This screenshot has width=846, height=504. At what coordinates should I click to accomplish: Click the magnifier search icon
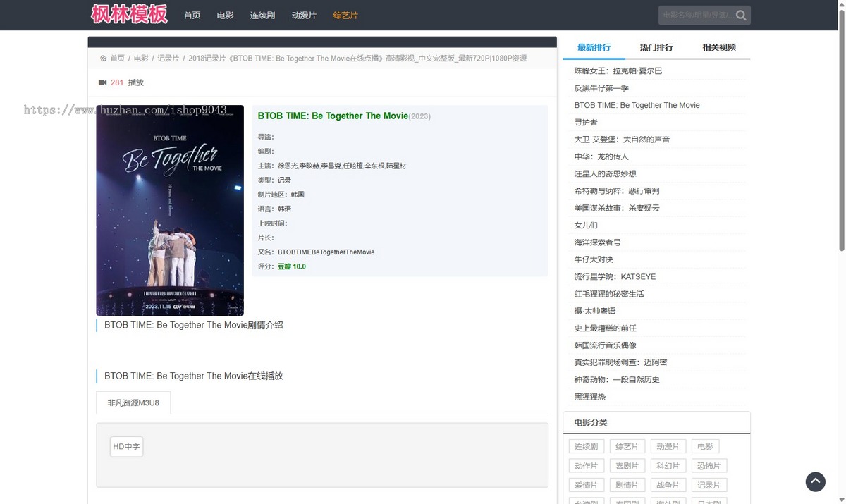[741, 16]
